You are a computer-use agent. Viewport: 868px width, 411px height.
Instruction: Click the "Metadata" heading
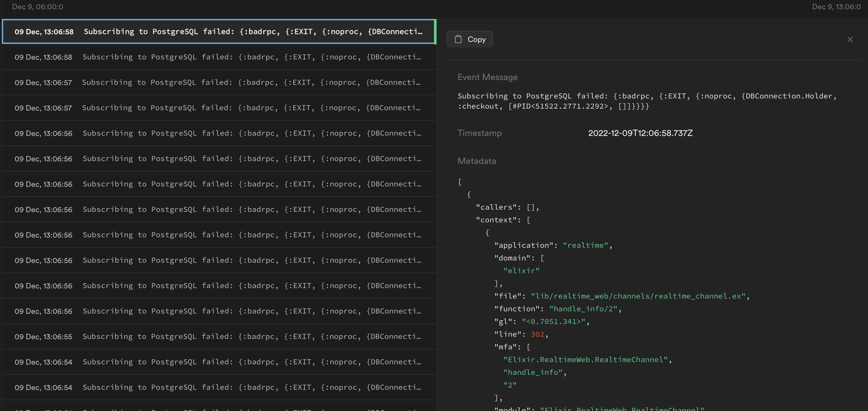point(477,161)
